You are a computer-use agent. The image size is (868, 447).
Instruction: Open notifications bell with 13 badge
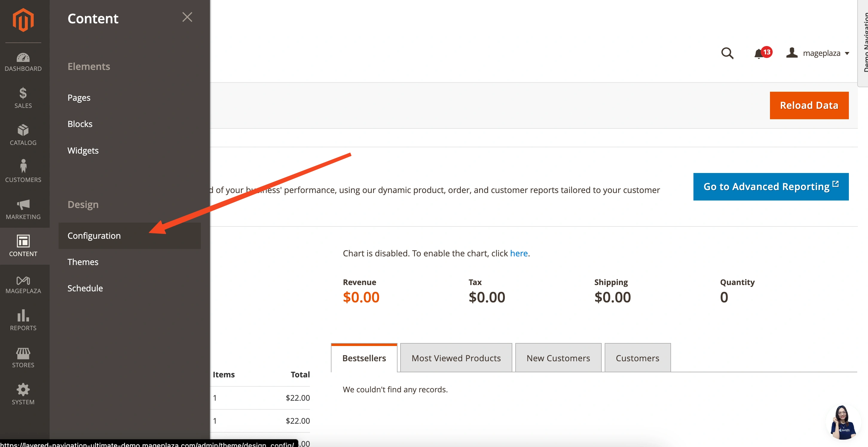point(759,53)
